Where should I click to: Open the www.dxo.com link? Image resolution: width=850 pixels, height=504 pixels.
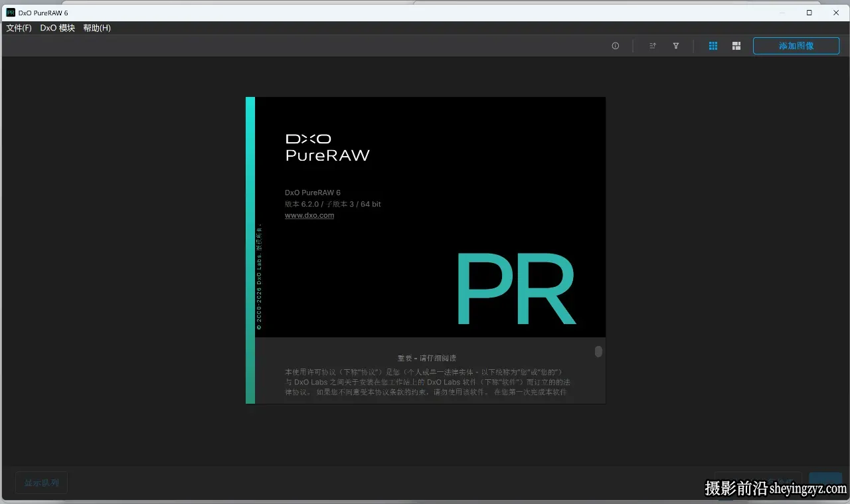[309, 215]
